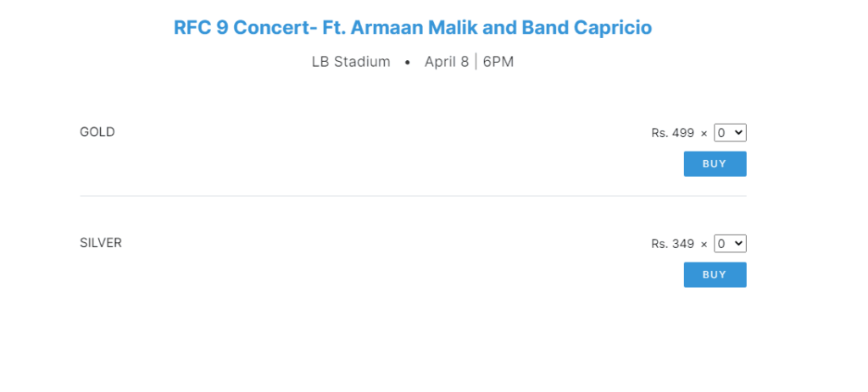
Task: Click the divider between Gold and Silver
Action: [413, 196]
